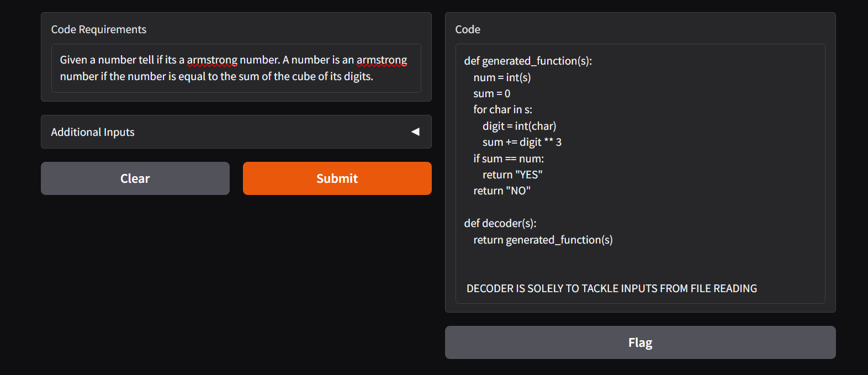Click the 'for char in s:' line
Image resolution: width=868 pixels, height=375 pixels.
(502, 109)
